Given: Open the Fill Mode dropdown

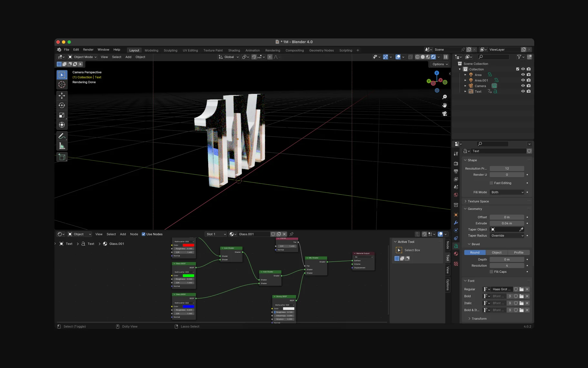Looking at the screenshot, I should [x=507, y=192].
